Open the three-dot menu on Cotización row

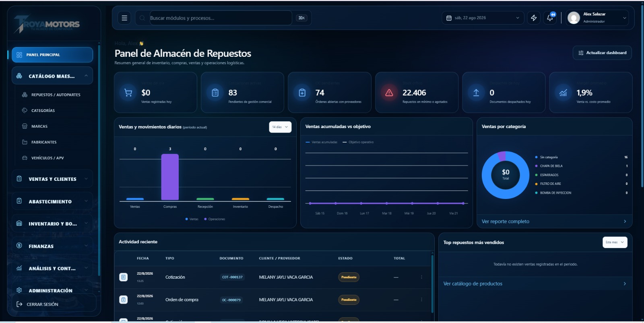click(421, 277)
